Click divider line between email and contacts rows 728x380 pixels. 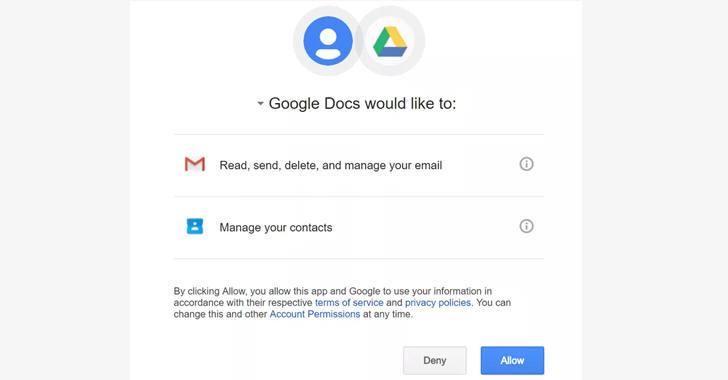click(358, 196)
